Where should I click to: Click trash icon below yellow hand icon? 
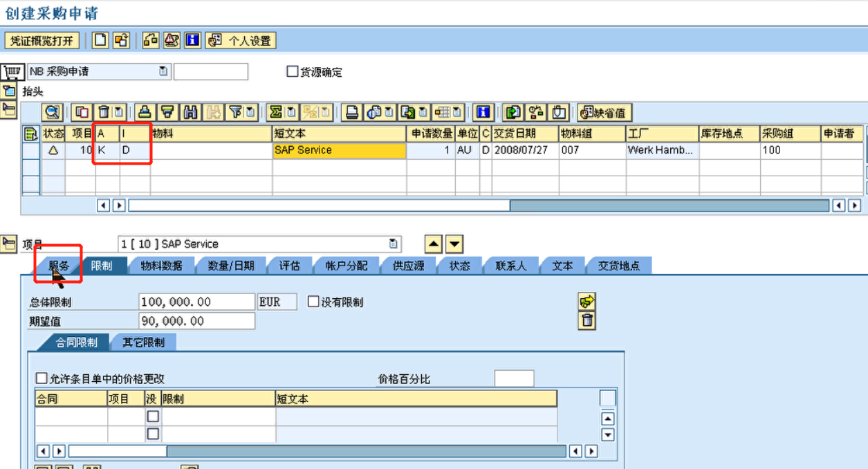pos(587,320)
